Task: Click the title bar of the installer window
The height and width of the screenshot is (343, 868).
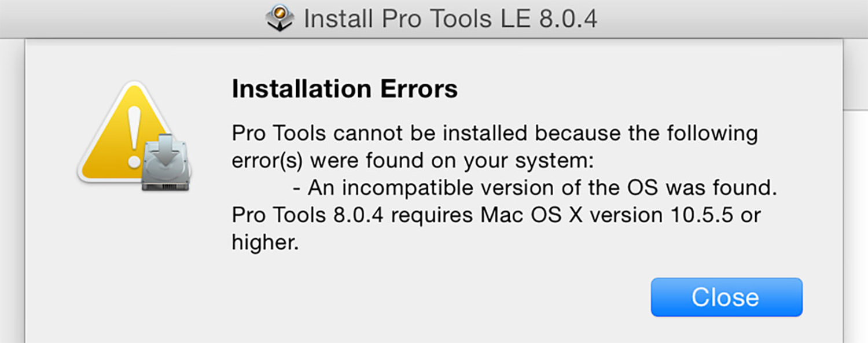Action: point(637,17)
